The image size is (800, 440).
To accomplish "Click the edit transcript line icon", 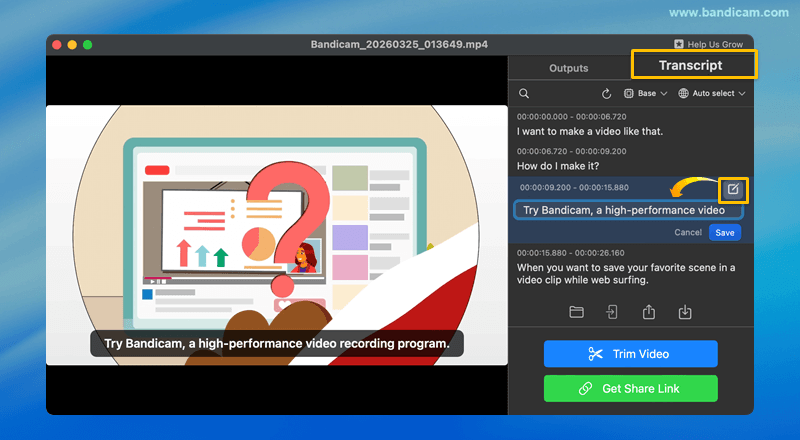I will (x=733, y=189).
